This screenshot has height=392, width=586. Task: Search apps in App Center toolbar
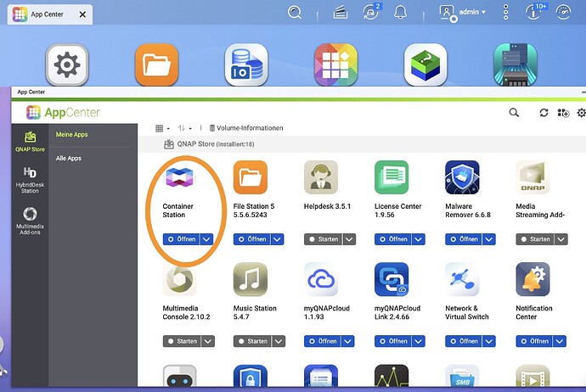coord(515,112)
